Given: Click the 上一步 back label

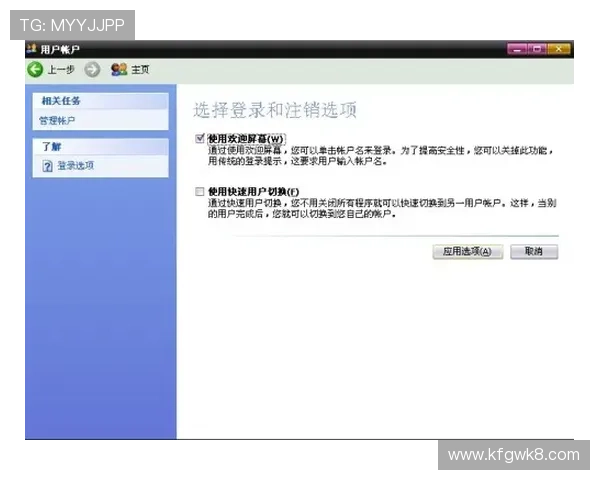Looking at the screenshot, I should (61, 70).
